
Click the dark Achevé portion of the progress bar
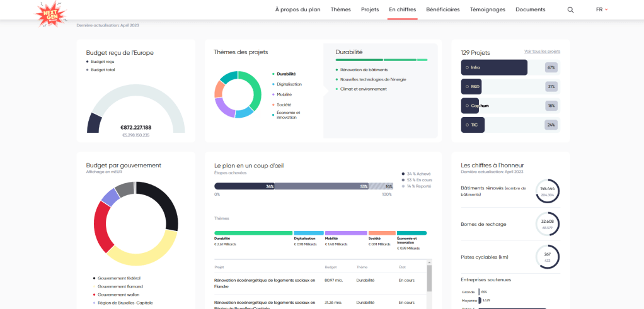click(244, 186)
